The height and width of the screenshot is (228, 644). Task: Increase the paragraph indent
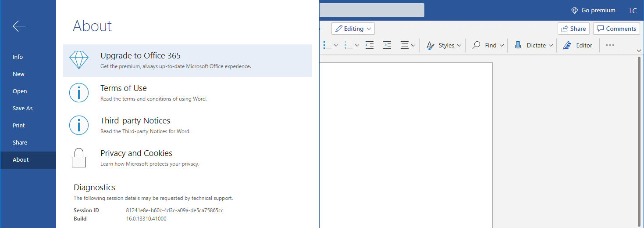coord(387,45)
